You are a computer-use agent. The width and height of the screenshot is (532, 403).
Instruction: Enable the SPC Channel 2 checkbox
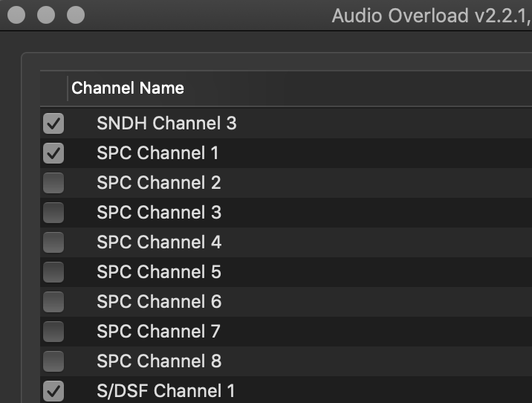tap(53, 183)
